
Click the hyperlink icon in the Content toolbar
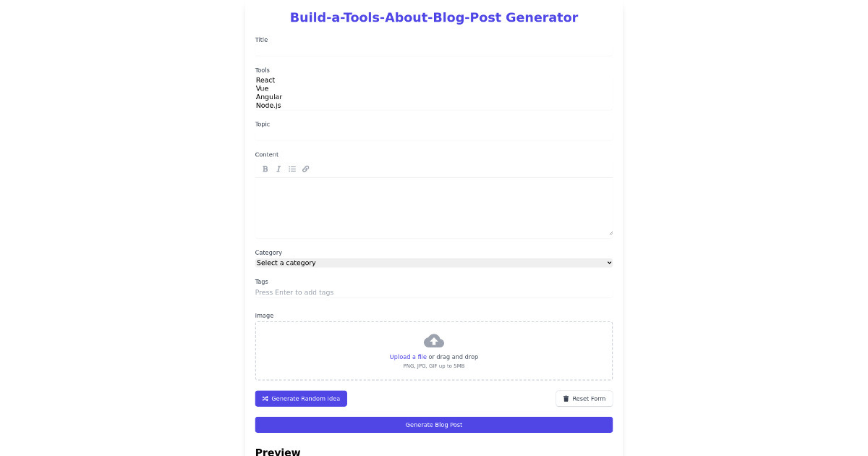(x=305, y=169)
